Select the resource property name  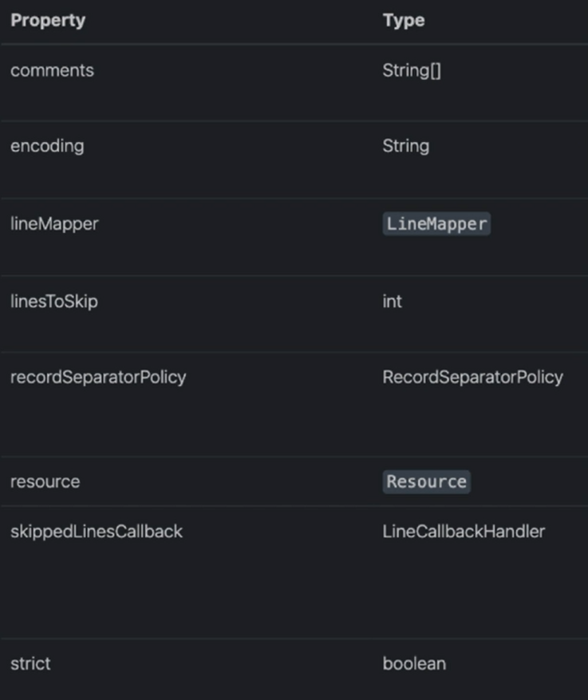click(45, 481)
